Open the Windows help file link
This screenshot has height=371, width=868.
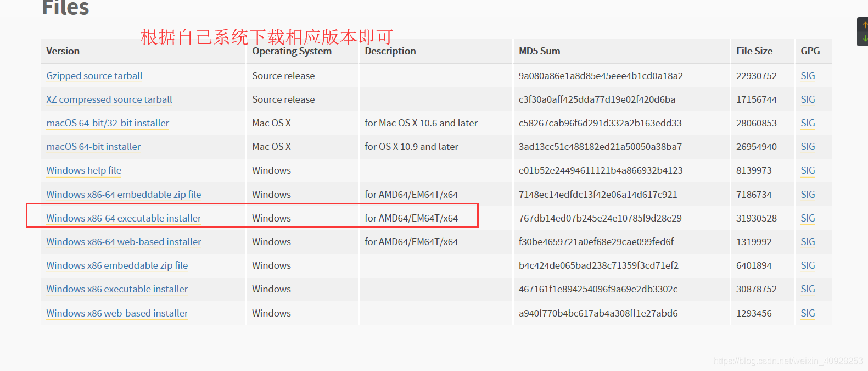83,170
